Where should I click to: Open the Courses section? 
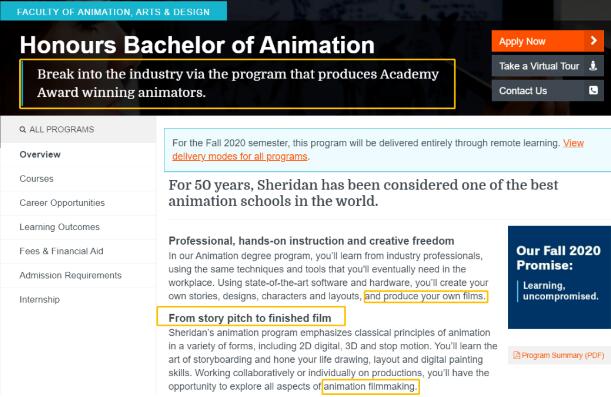pyautogui.click(x=78, y=179)
